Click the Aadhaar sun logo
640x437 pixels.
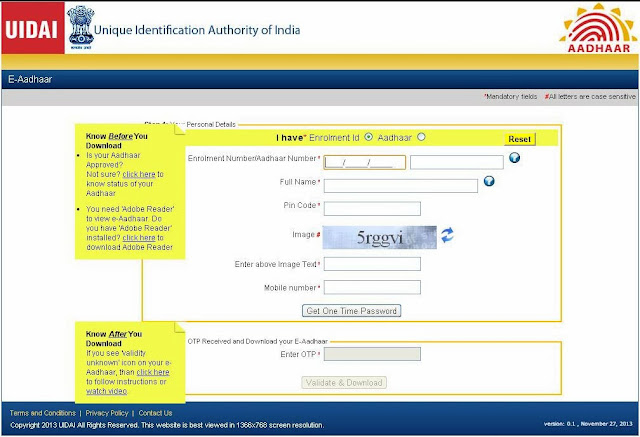click(598, 28)
